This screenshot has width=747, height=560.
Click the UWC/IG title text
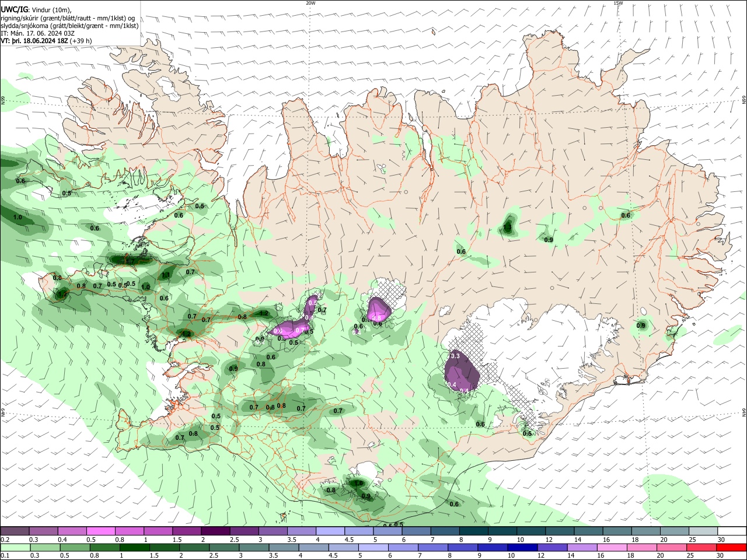tap(14, 9)
